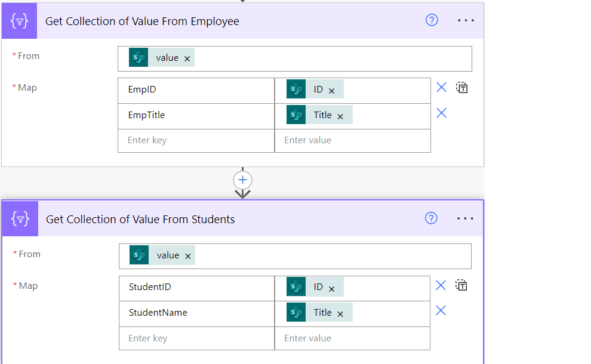Viewport: 591px width, 364px height.
Task: Remove the value token from the Students From field
Action: (187, 256)
